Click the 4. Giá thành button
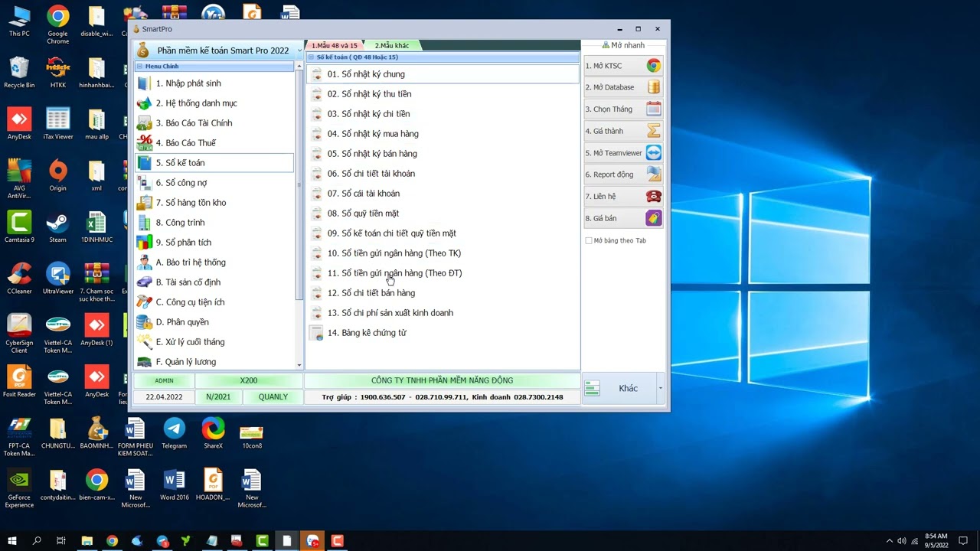Screen dimensions: 980x551 (x=623, y=131)
